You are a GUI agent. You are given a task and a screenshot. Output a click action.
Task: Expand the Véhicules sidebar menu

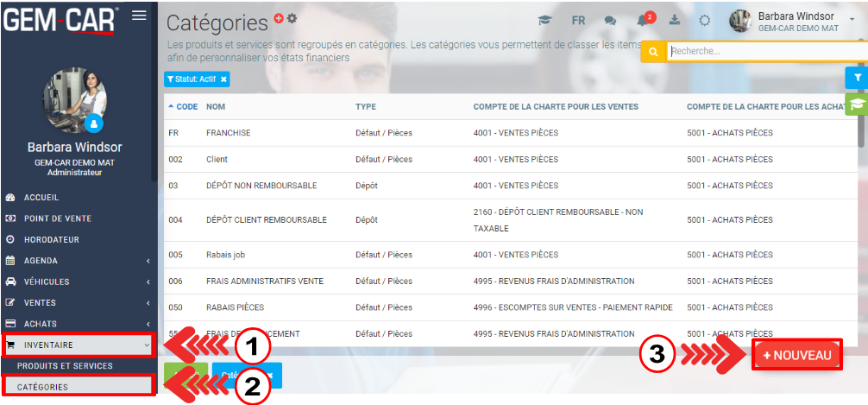78,282
